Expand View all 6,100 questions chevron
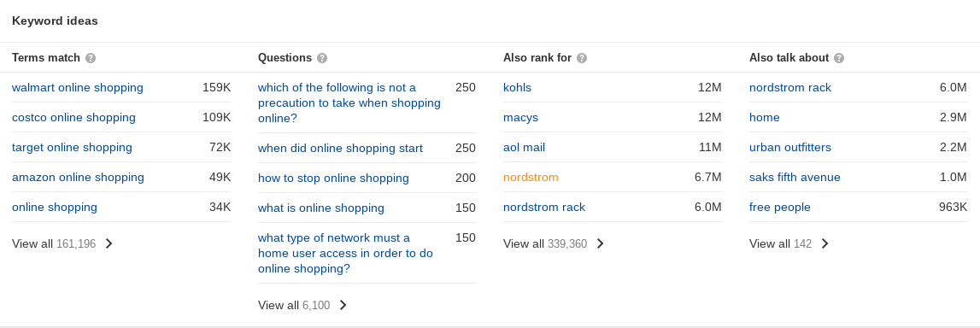This screenshot has width=980, height=328. pyautogui.click(x=343, y=305)
